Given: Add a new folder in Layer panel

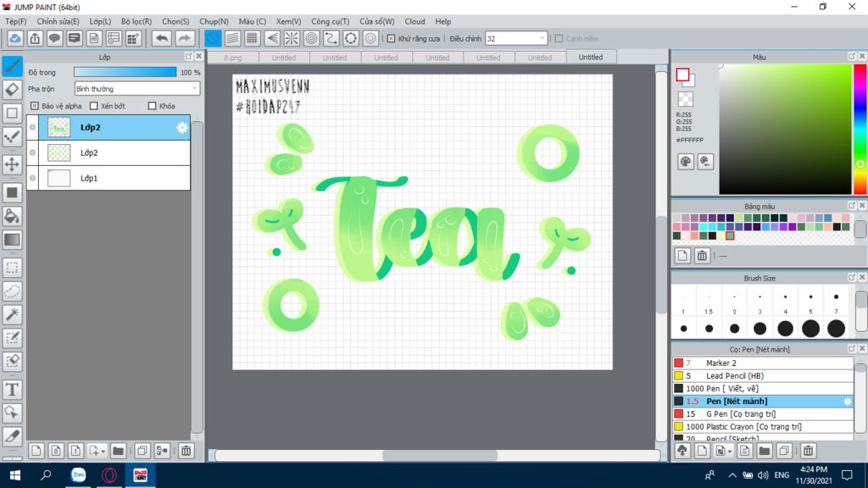Looking at the screenshot, I should 118,451.
